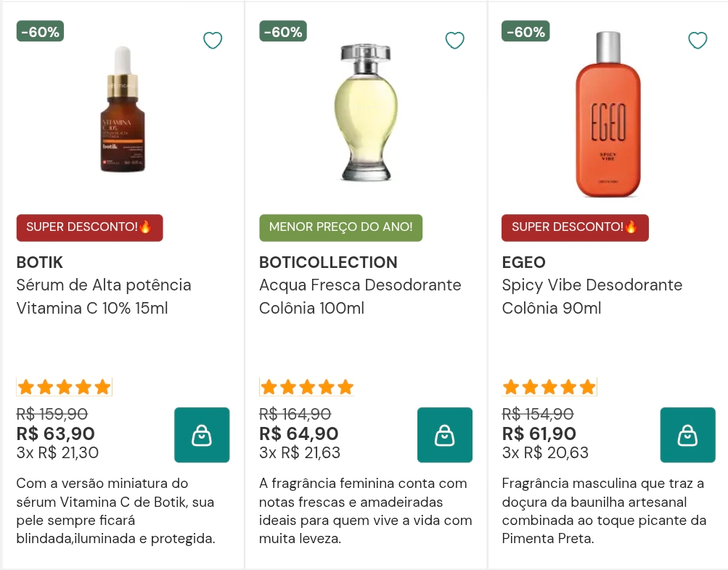Click the Menor Preço do Ano badge

coord(341,227)
